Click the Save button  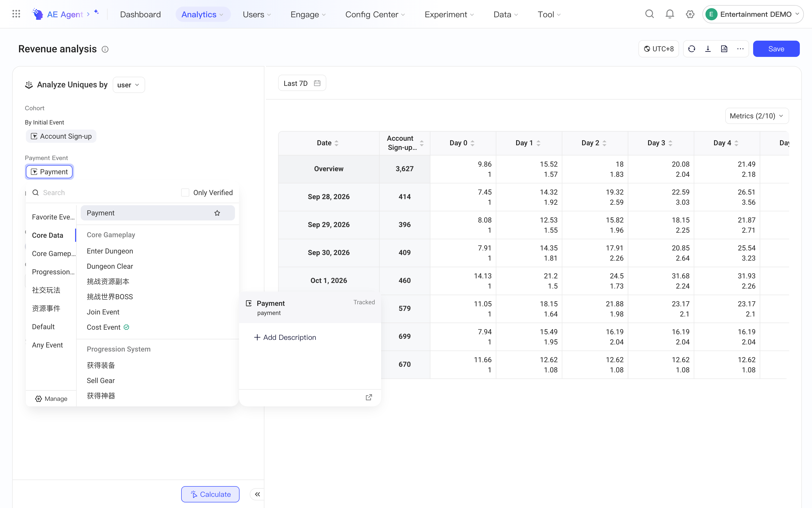pos(776,49)
